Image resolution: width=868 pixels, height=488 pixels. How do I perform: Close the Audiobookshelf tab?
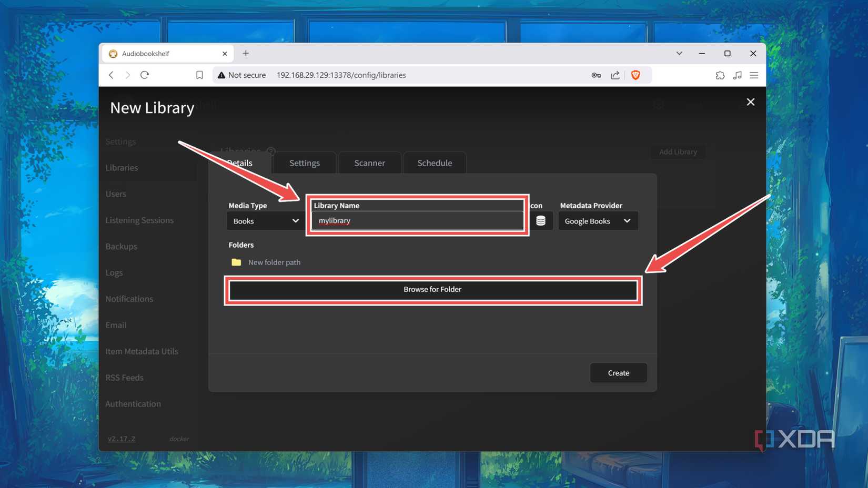(x=225, y=54)
